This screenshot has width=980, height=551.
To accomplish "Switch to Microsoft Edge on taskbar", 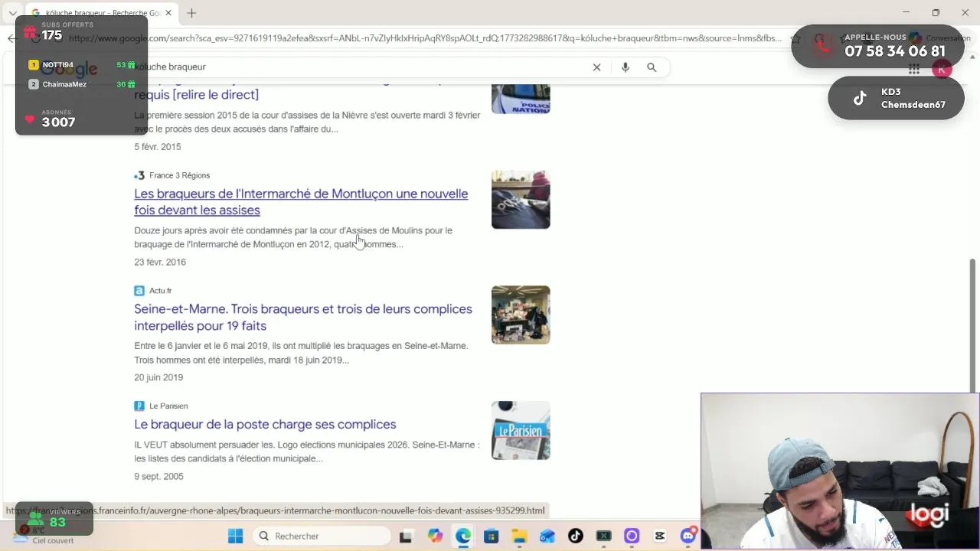I will (x=463, y=536).
